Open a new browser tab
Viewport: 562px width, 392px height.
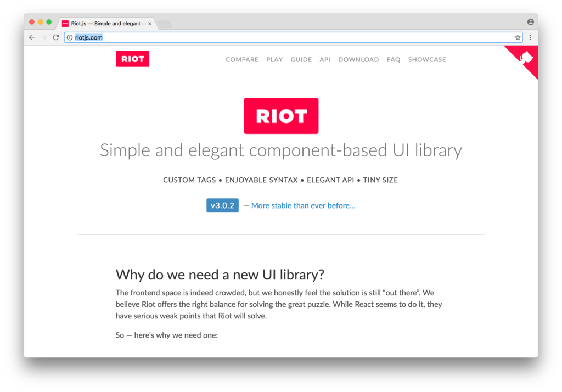pos(165,24)
